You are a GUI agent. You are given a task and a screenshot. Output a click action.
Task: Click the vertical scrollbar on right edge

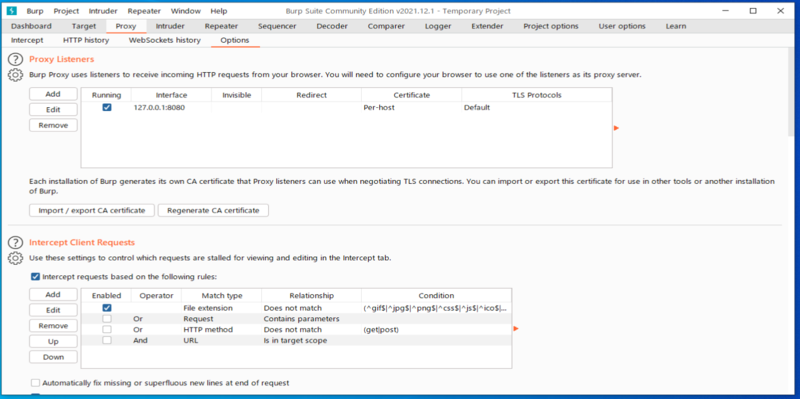point(790,92)
